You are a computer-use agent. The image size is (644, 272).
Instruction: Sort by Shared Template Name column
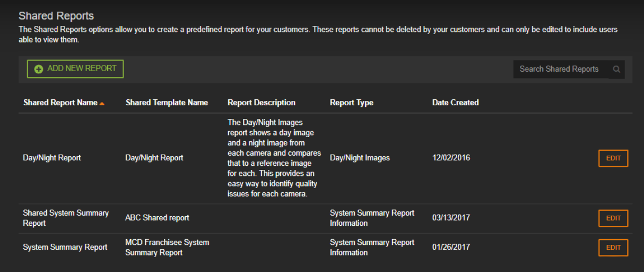[167, 103]
